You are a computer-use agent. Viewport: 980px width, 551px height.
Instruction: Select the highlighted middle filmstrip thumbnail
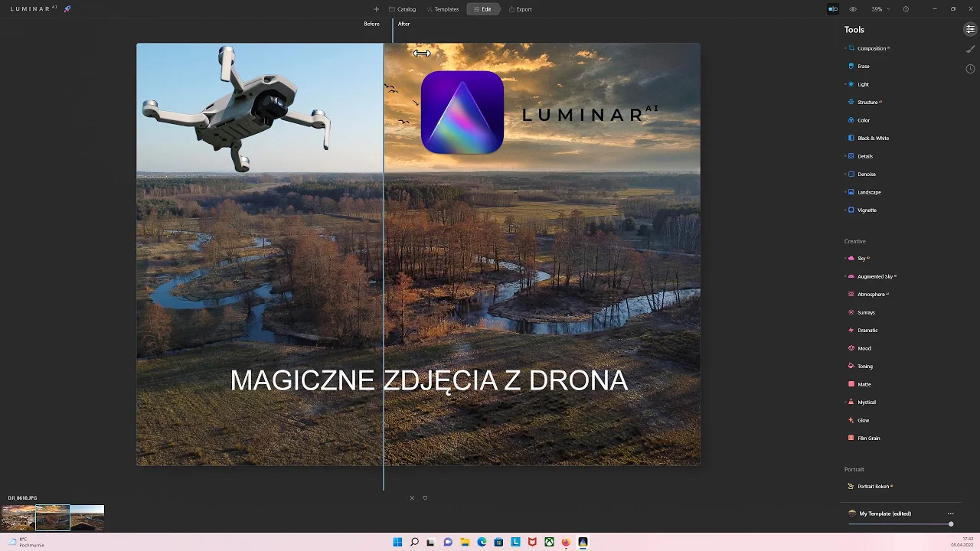tap(53, 517)
